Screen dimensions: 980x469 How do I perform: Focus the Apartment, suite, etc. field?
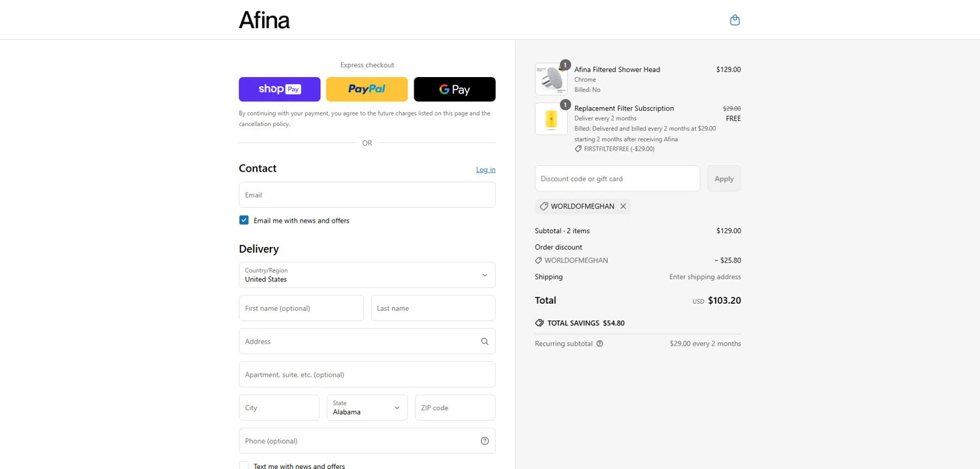tap(367, 374)
